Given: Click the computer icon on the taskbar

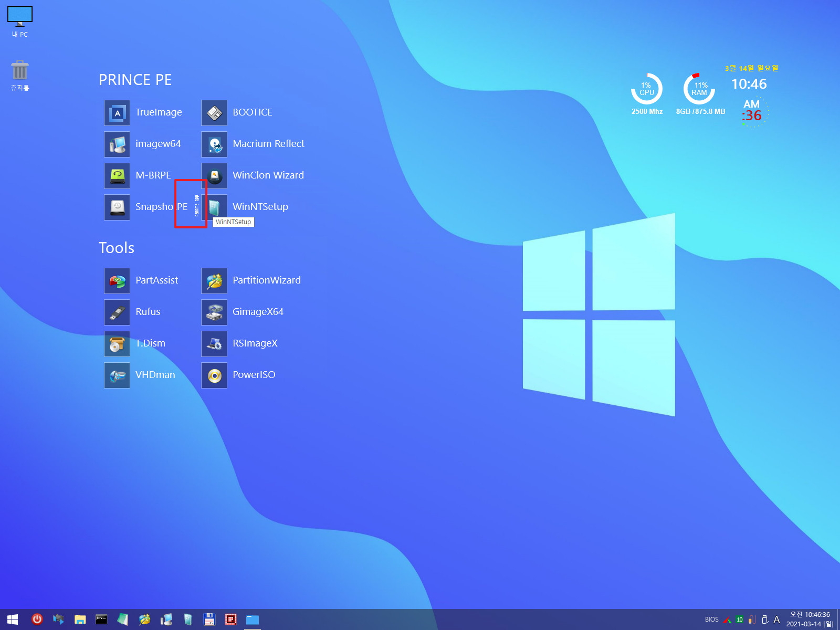Looking at the screenshot, I should pos(166,619).
